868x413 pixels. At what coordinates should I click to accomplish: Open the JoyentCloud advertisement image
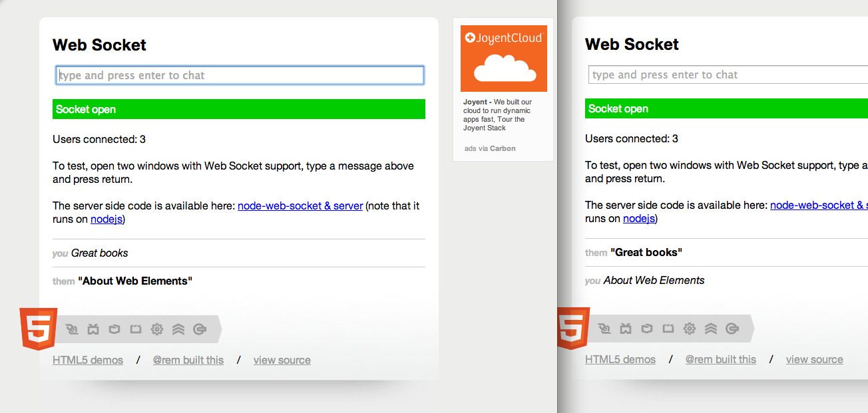503,59
